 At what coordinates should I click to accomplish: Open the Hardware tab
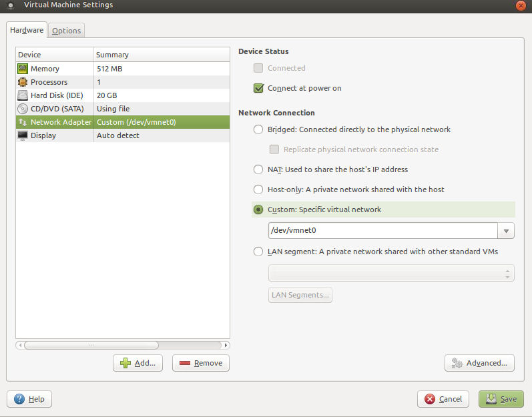(27, 30)
